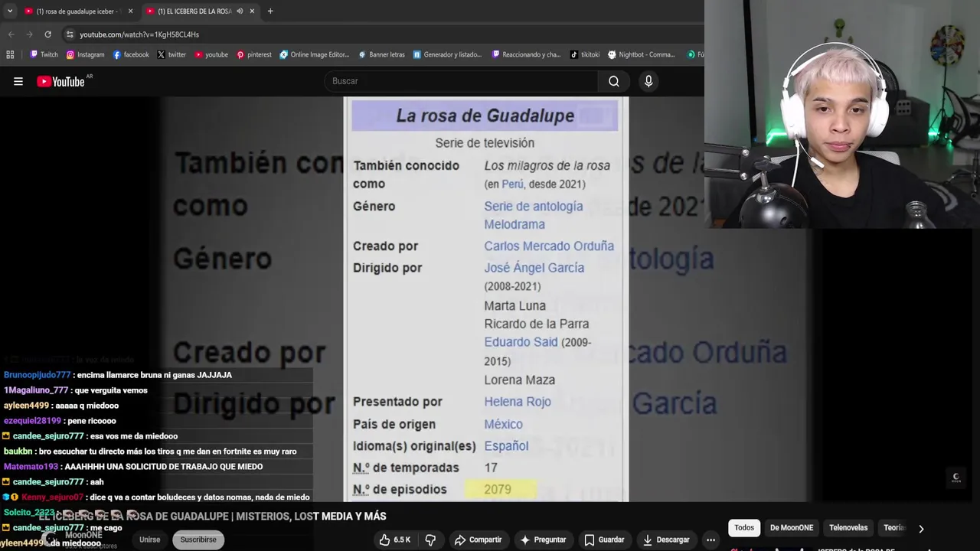The width and height of the screenshot is (980, 551).
Task: Open the Banner letras bookmark
Action: pyautogui.click(x=381, y=54)
